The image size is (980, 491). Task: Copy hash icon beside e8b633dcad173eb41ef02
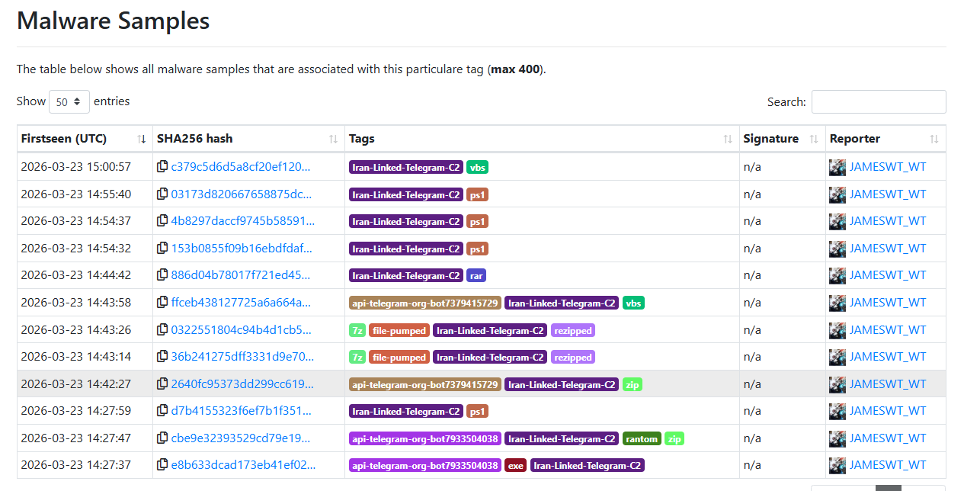click(162, 465)
